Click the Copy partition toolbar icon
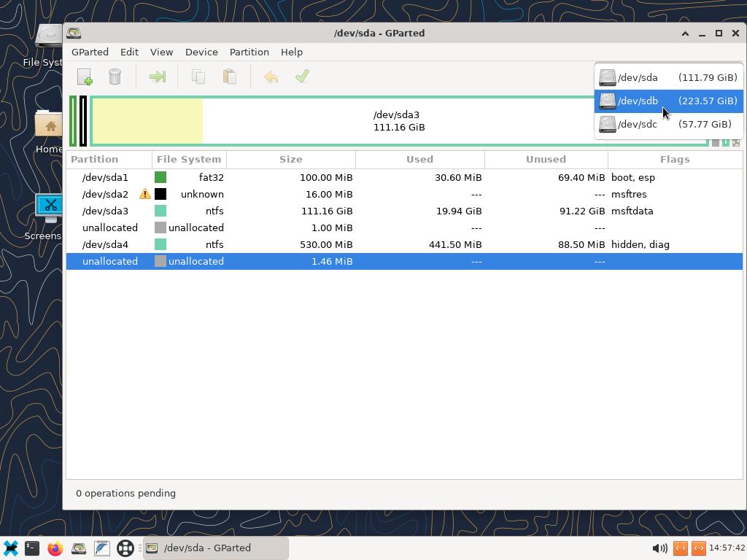This screenshot has height=560, width=747. [x=198, y=77]
